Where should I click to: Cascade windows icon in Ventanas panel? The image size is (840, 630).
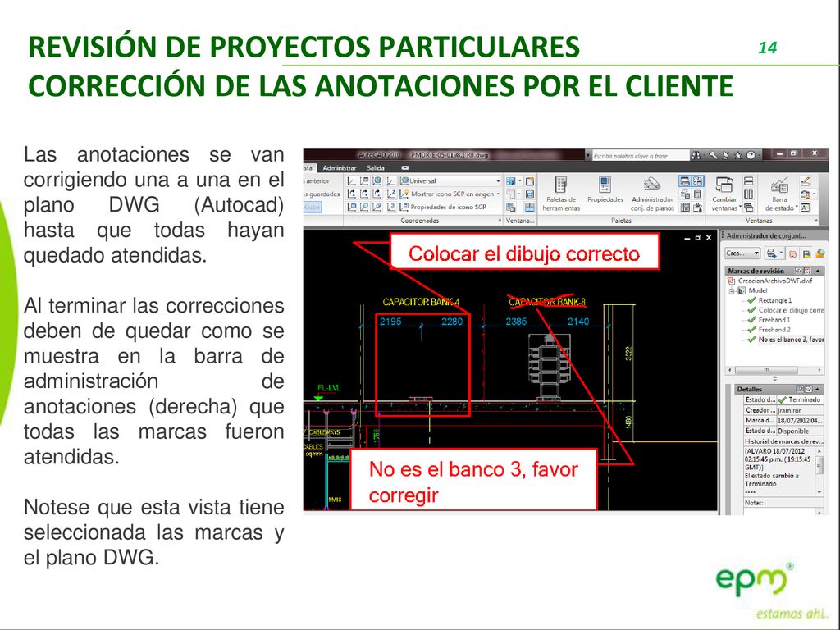(748, 208)
